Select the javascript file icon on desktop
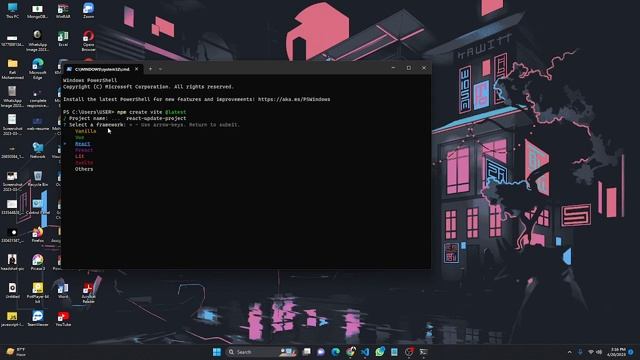Screen dimensions: 640x360 pyautogui.click(x=12, y=318)
